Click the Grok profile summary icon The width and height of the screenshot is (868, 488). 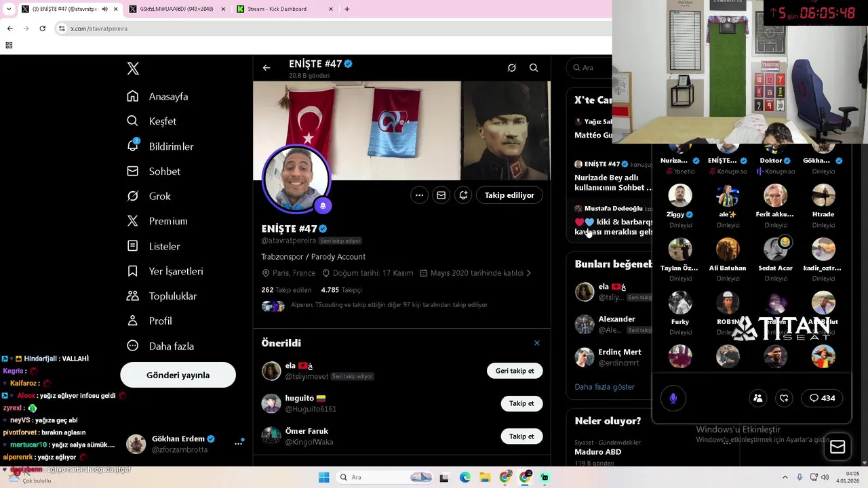[x=512, y=68]
